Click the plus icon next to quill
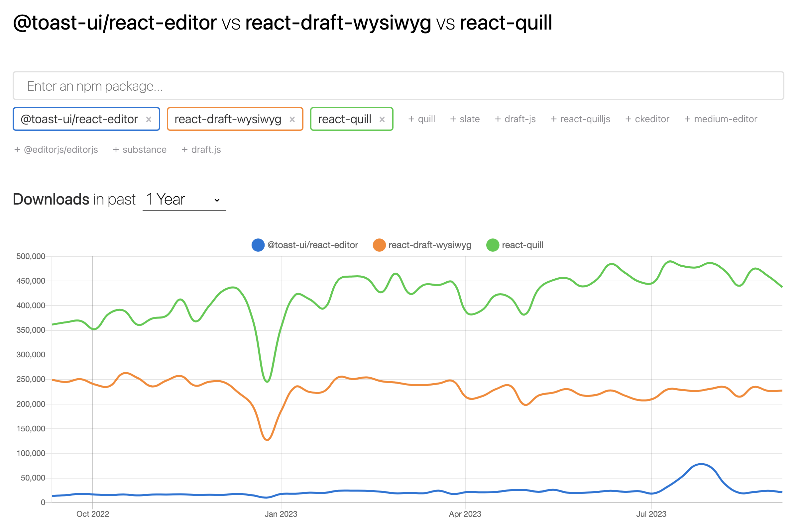The width and height of the screenshot is (799, 532). pos(411,119)
